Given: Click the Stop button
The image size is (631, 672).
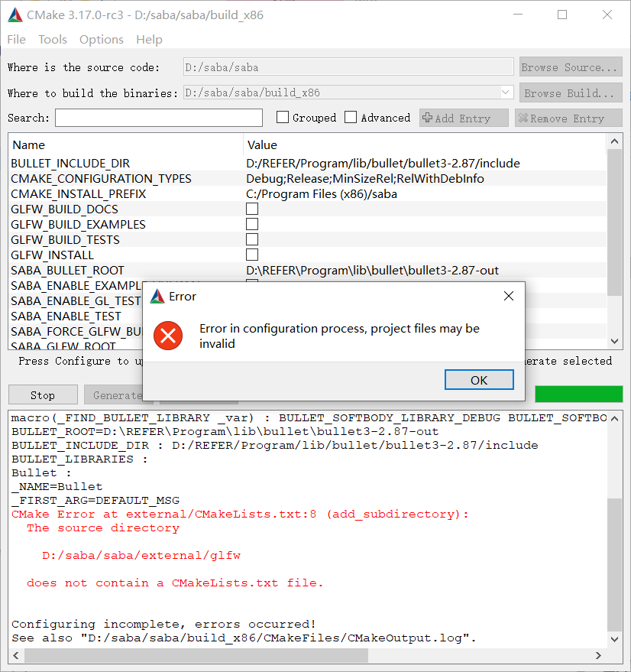Looking at the screenshot, I should (x=43, y=395).
